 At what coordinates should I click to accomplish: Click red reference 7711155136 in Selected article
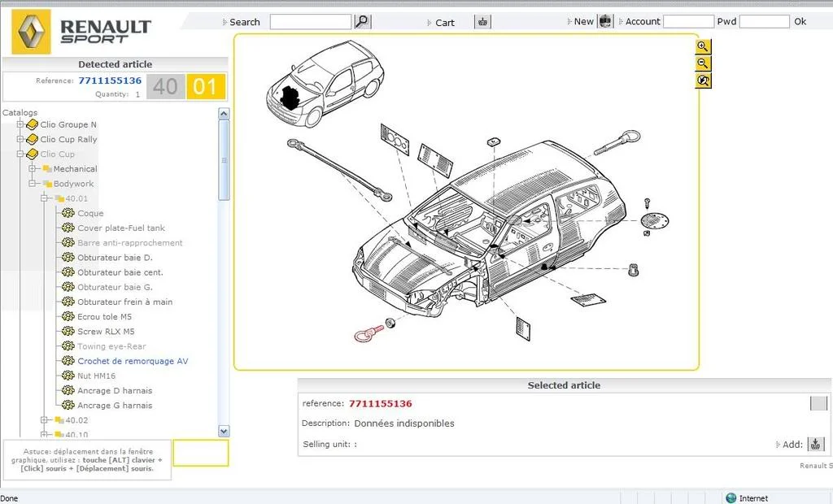coord(381,404)
